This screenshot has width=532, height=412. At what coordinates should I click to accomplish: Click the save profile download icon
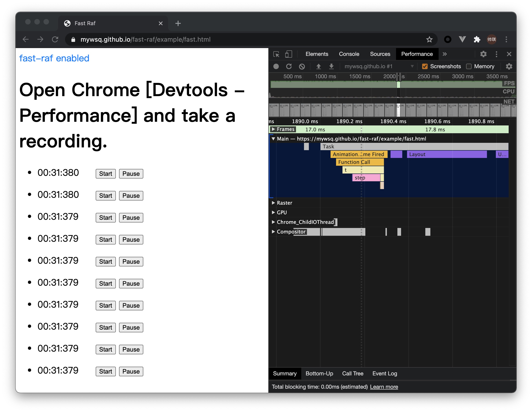click(x=331, y=66)
